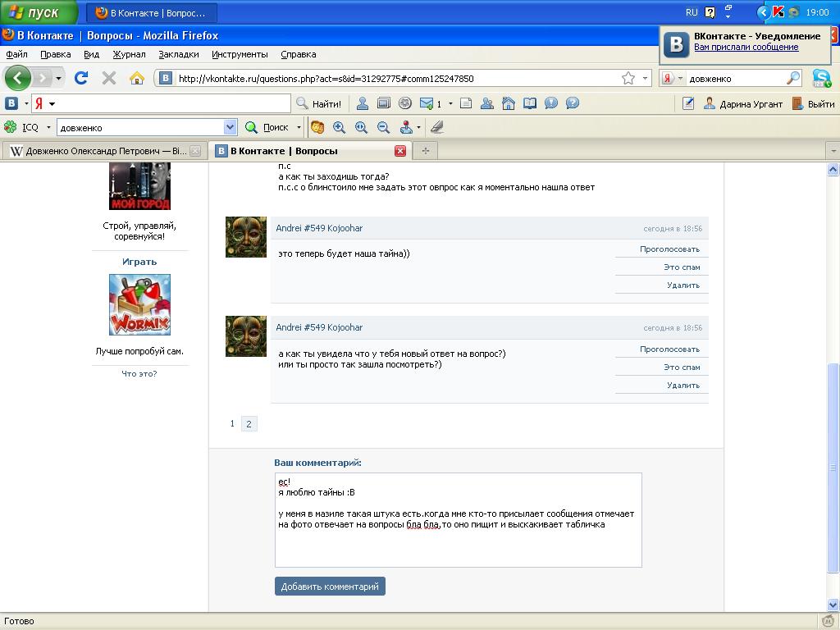Open the Журнал menu

129,54
